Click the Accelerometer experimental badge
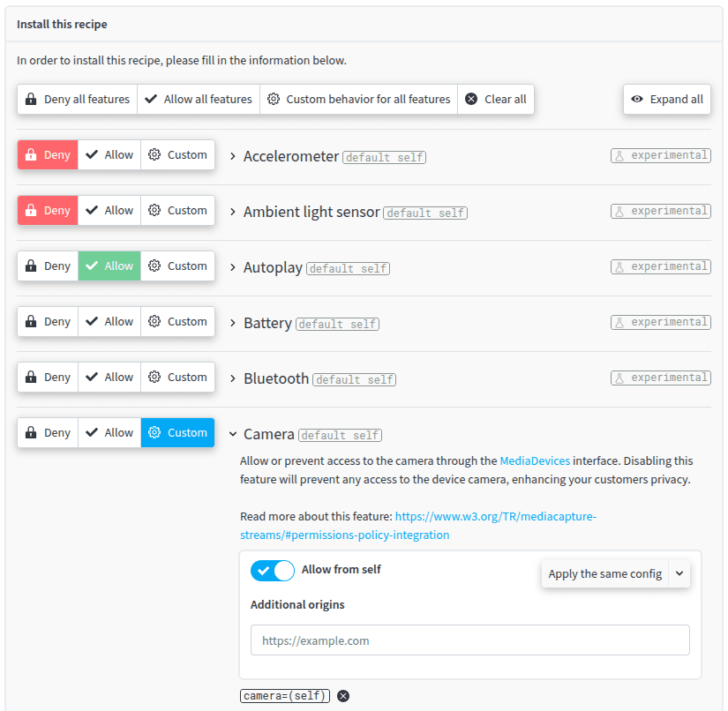This screenshot has height=711, width=728. tap(661, 155)
